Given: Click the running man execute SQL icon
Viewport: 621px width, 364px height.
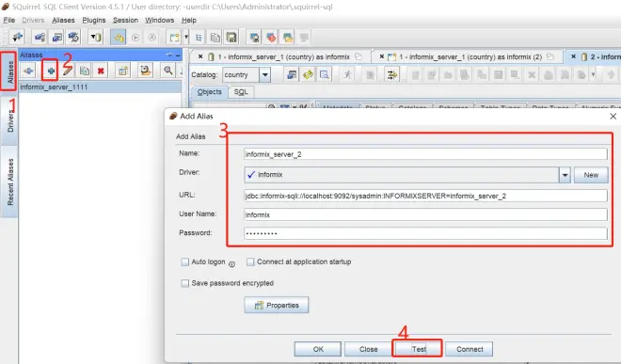Looking at the screenshot, I should pyautogui.click(x=347, y=74).
